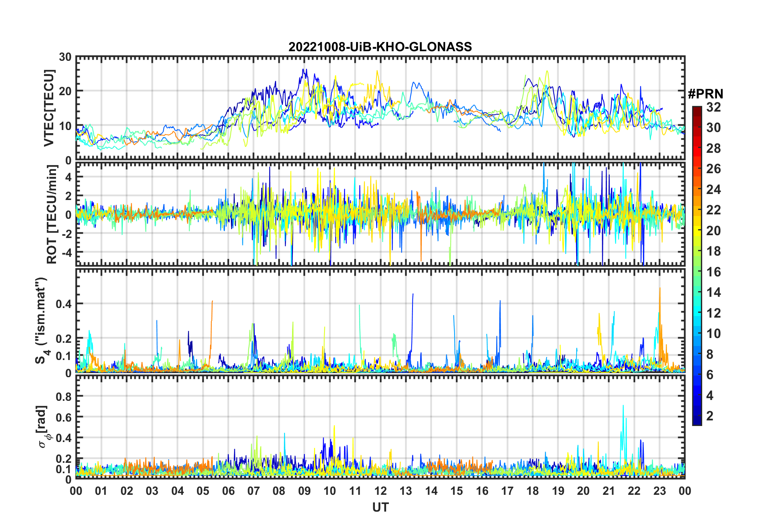Click the PRN color scale bar
Viewport: 761px width, 532px height.
click(x=697, y=266)
